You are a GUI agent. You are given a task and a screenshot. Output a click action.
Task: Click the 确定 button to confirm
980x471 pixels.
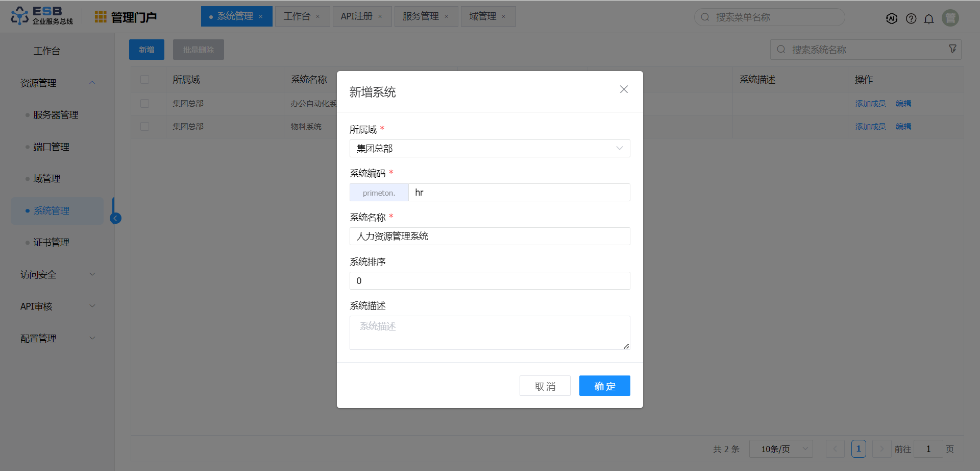coord(604,386)
